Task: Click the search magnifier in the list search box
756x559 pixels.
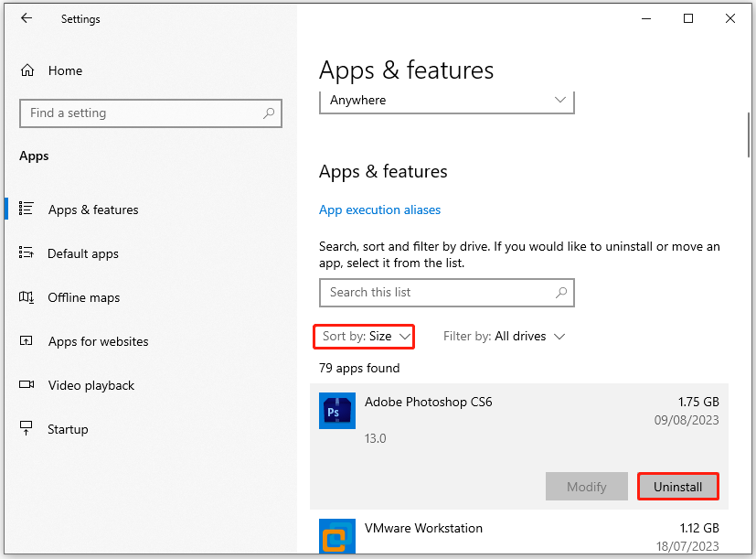Action: tap(560, 292)
